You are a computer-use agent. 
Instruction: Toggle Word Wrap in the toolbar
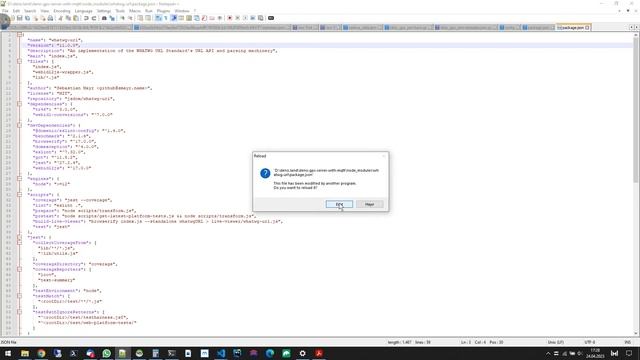click(158, 18)
